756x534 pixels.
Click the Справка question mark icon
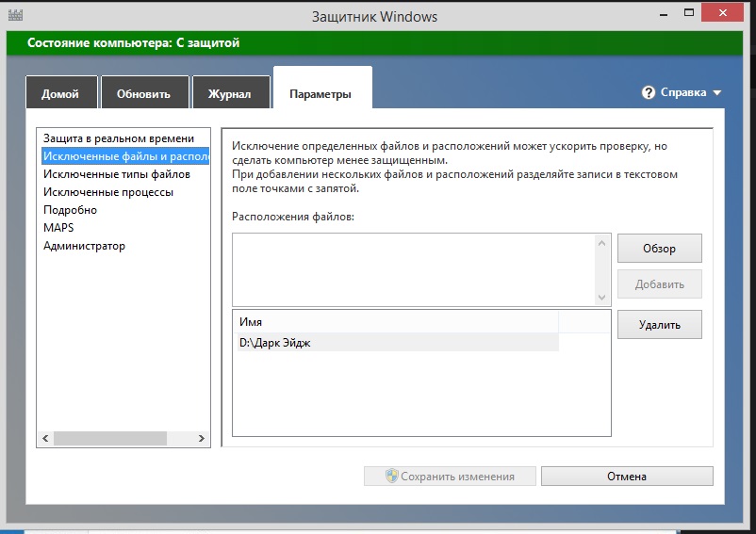(649, 92)
